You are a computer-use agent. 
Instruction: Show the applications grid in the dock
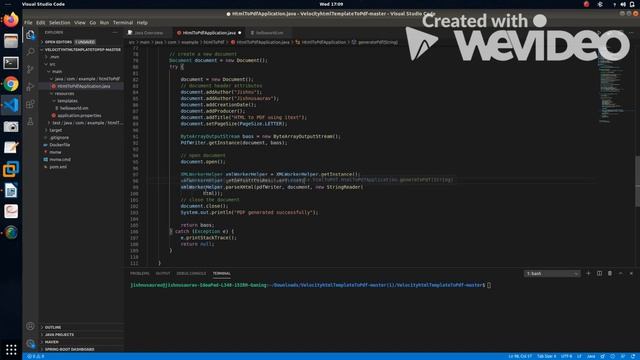point(11,349)
